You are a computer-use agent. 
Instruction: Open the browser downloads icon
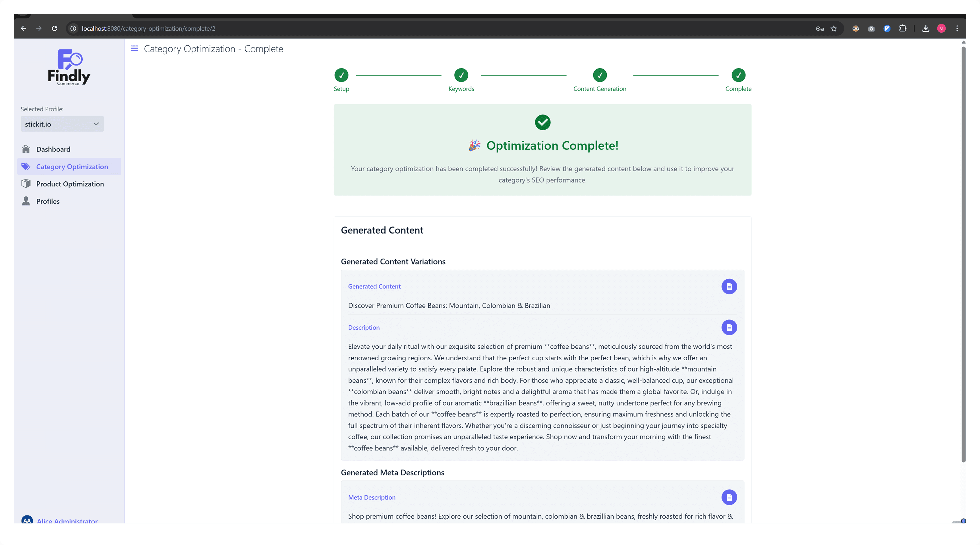coord(926,28)
